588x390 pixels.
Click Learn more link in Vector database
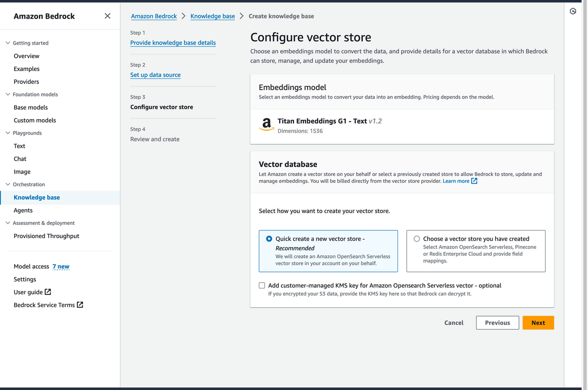coord(456,181)
